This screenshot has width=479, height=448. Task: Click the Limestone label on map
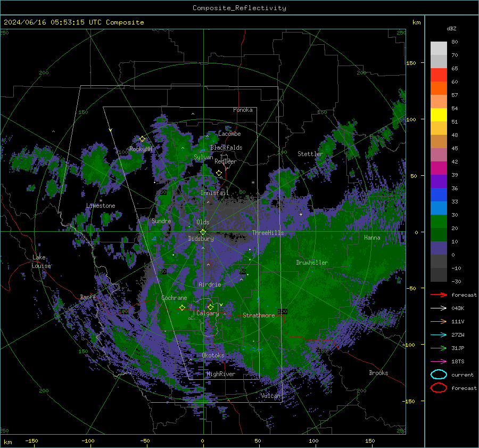[101, 206]
